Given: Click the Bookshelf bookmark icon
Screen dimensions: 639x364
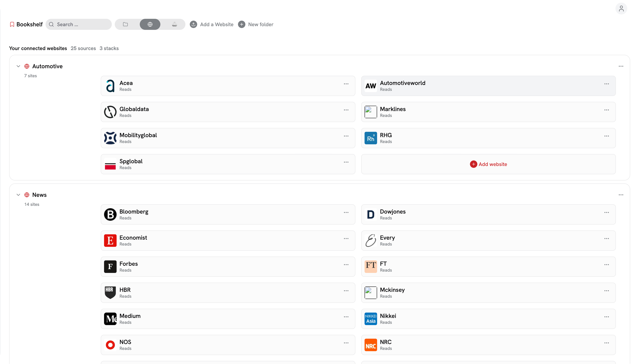Looking at the screenshot, I should point(12,24).
